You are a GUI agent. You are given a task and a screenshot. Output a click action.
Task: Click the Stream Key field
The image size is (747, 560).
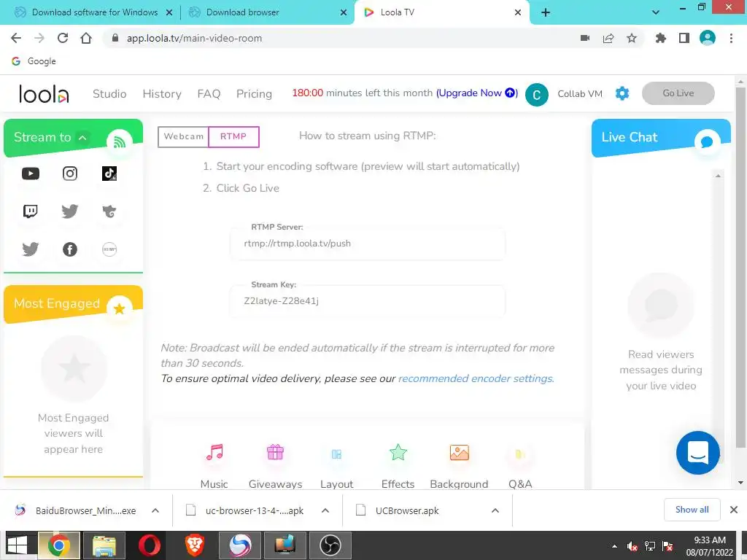click(368, 301)
